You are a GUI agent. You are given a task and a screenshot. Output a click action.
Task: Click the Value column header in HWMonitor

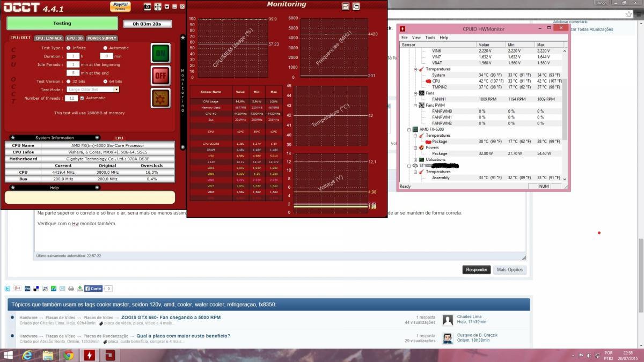pos(491,45)
